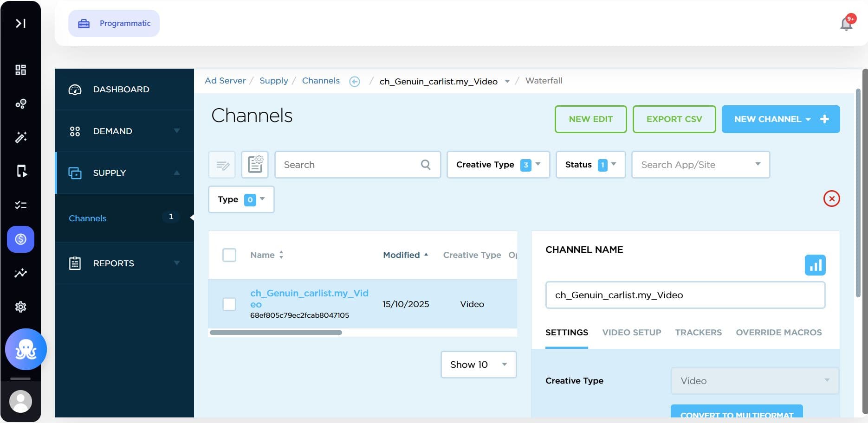This screenshot has height=423, width=868.
Task: Click the connected circles icon in left rail
Action: tap(20, 104)
